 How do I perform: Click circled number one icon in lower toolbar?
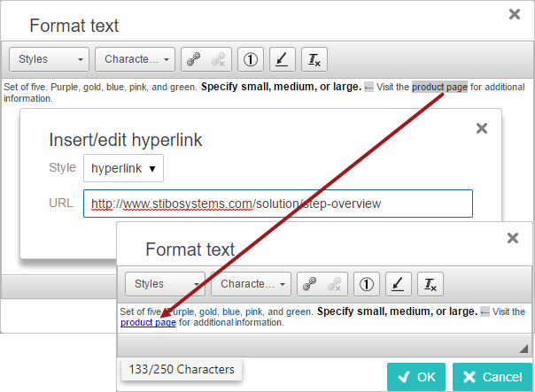367,284
